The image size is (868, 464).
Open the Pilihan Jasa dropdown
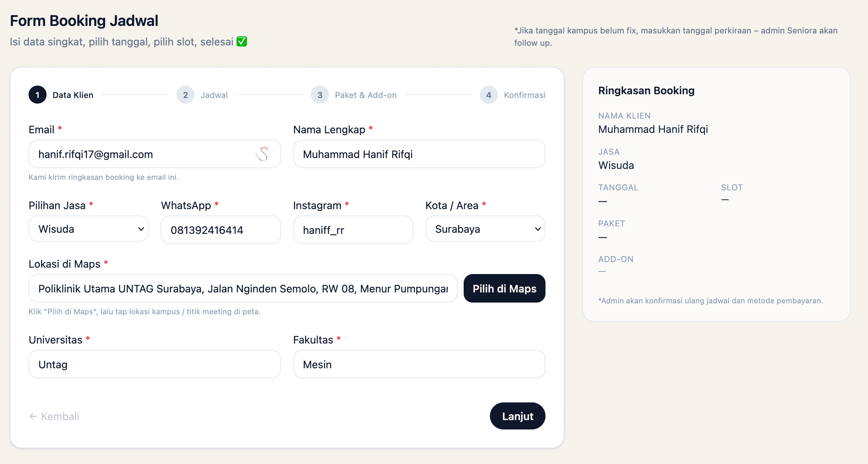89,229
